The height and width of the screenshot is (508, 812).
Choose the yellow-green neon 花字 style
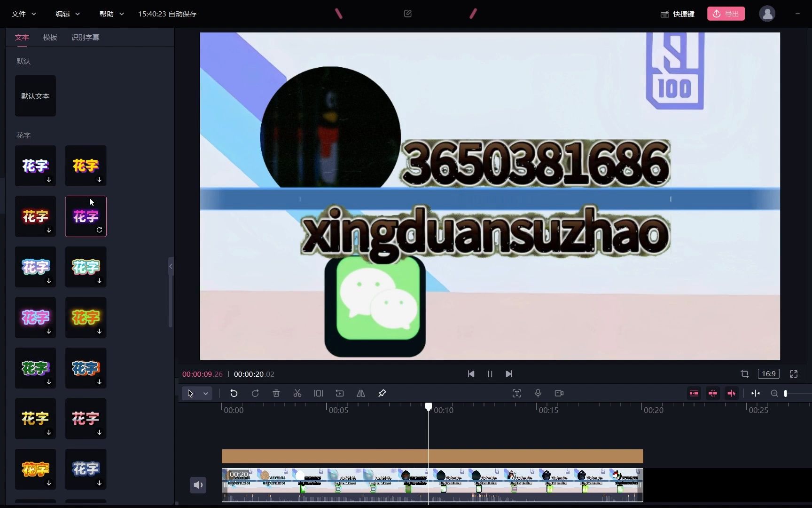86,317
